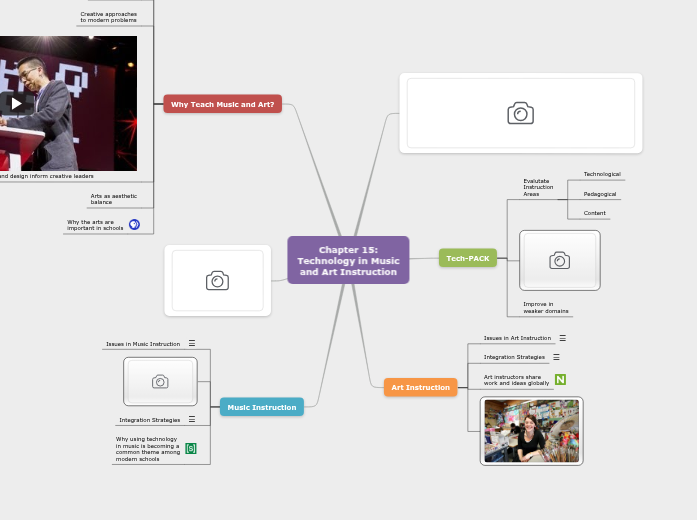Open notes icon beside music Integration Strategies
This screenshot has height=520, width=697.
[x=192, y=419]
